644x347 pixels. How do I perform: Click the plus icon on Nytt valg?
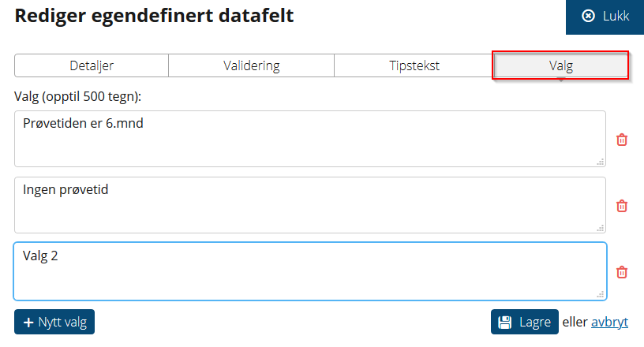tap(28, 323)
